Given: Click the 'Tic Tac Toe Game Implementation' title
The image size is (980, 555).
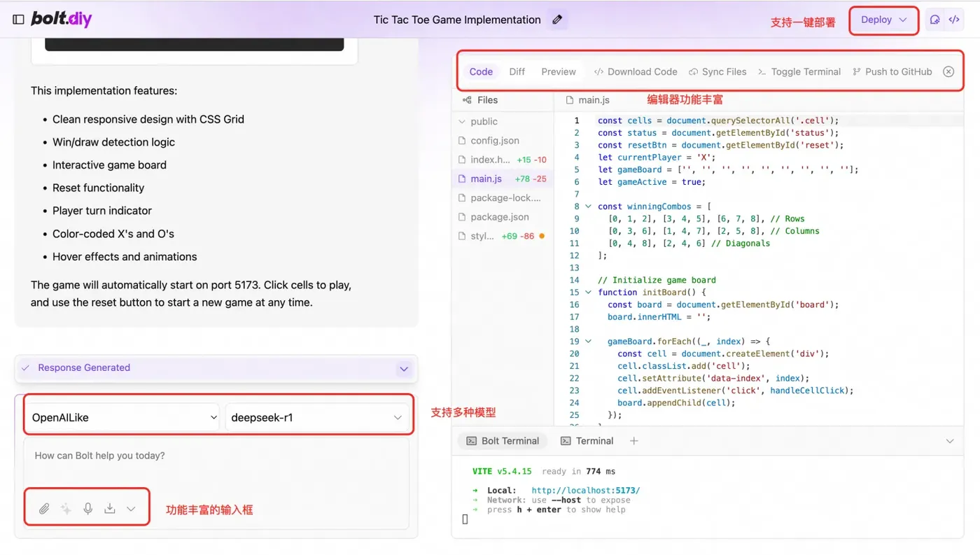Looking at the screenshot, I should 457,20.
